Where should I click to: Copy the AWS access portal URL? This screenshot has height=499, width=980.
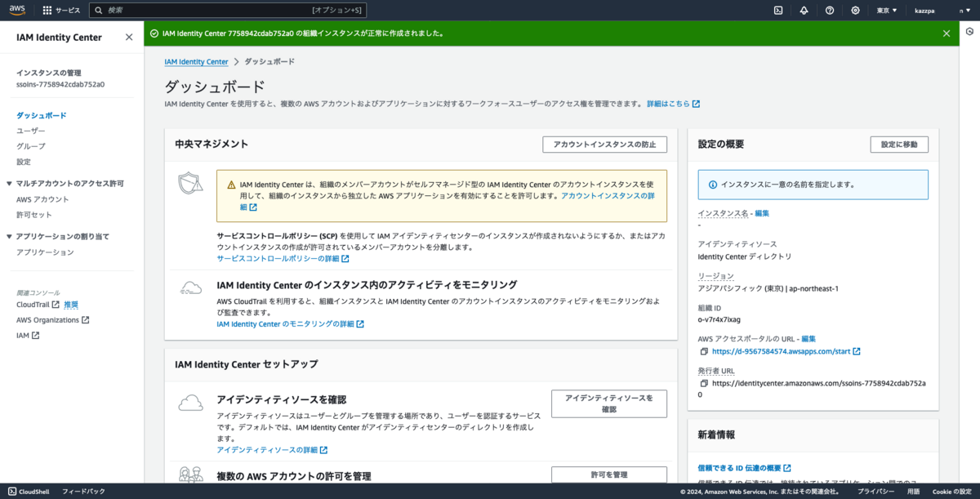tap(704, 351)
